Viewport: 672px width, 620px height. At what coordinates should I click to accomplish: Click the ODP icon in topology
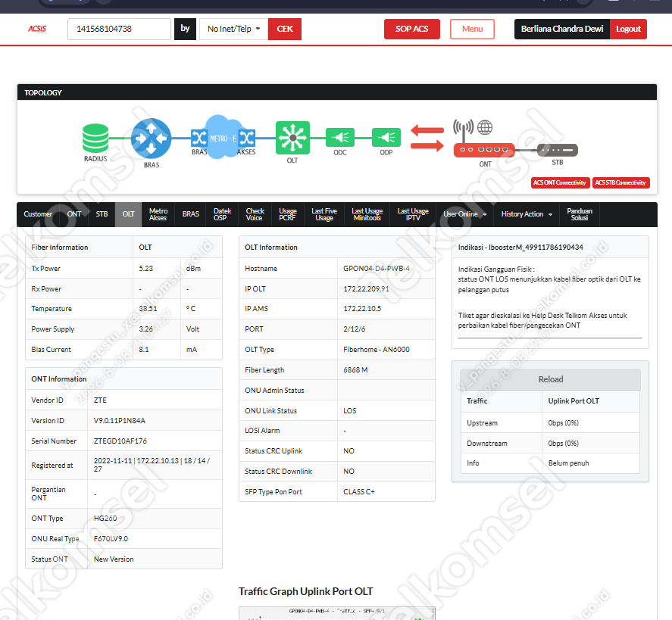(386, 138)
